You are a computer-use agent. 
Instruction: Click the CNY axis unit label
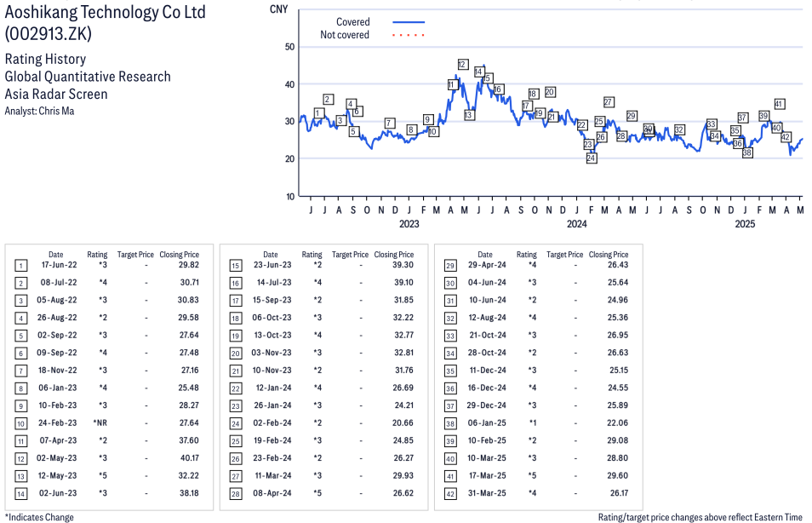pos(278,9)
